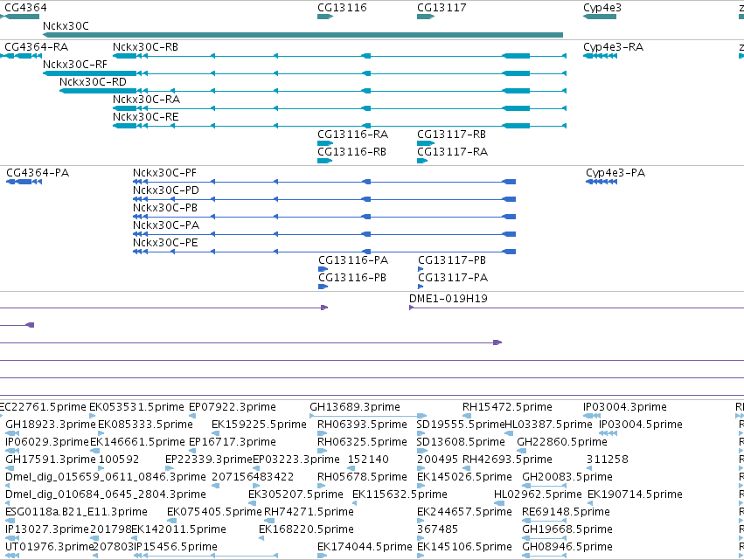The image size is (744, 560).
Task: Select the Nckx30C-RB transcript label
Action: tap(146, 47)
